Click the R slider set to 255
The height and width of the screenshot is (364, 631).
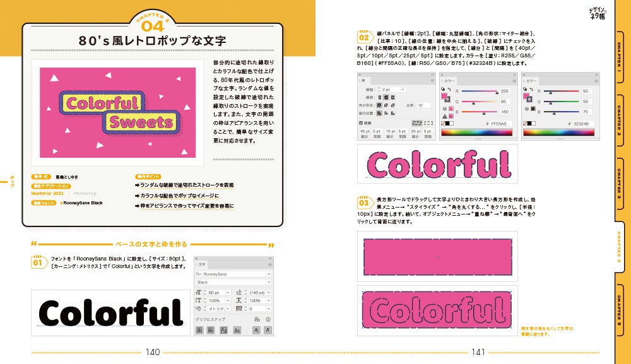click(x=480, y=91)
